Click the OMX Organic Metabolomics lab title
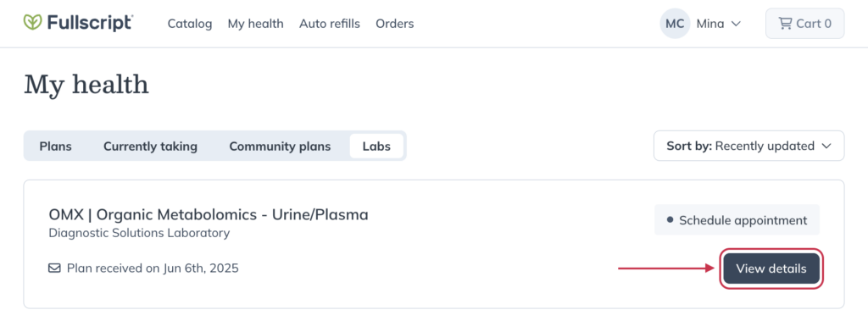Screen dimensions: 868x321 click(x=209, y=214)
